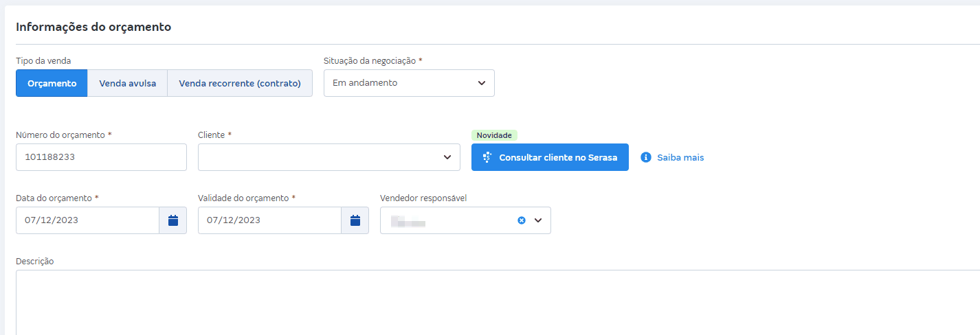Screen dimensions: 980x335
Task: Click the Serasa logo icon in button
Action: click(x=487, y=157)
